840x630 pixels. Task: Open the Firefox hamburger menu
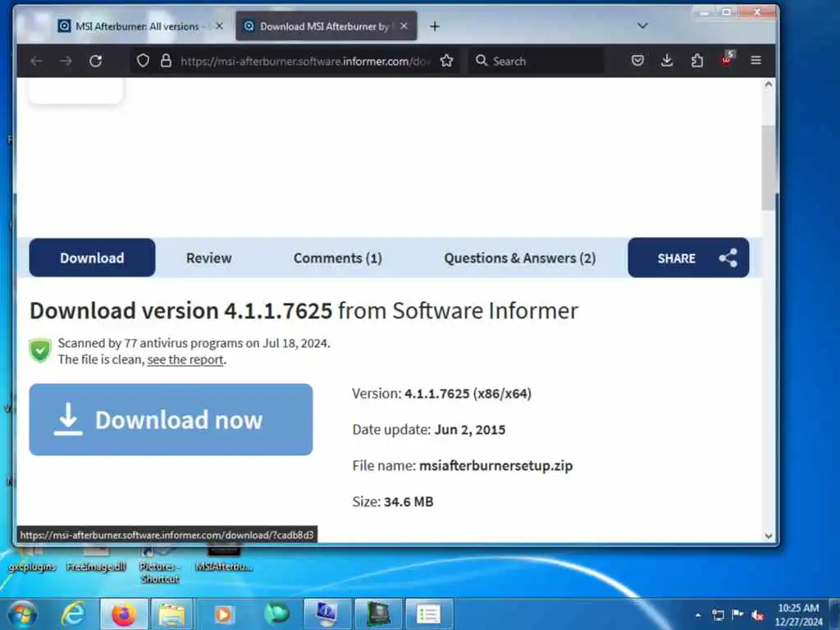pyautogui.click(x=756, y=60)
